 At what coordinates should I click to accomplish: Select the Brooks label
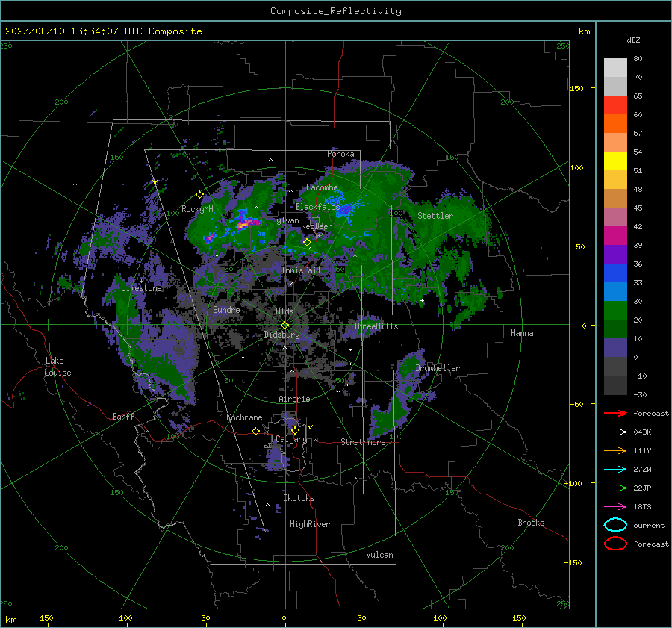[531, 523]
